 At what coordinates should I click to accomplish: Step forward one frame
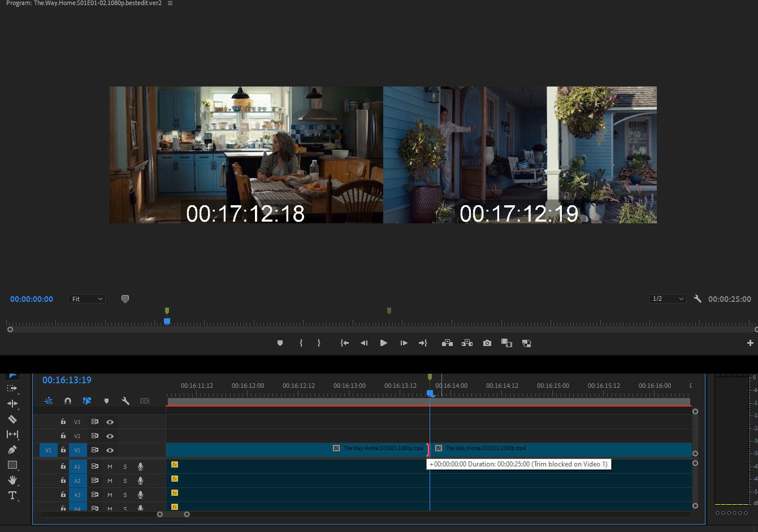click(x=404, y=343)
